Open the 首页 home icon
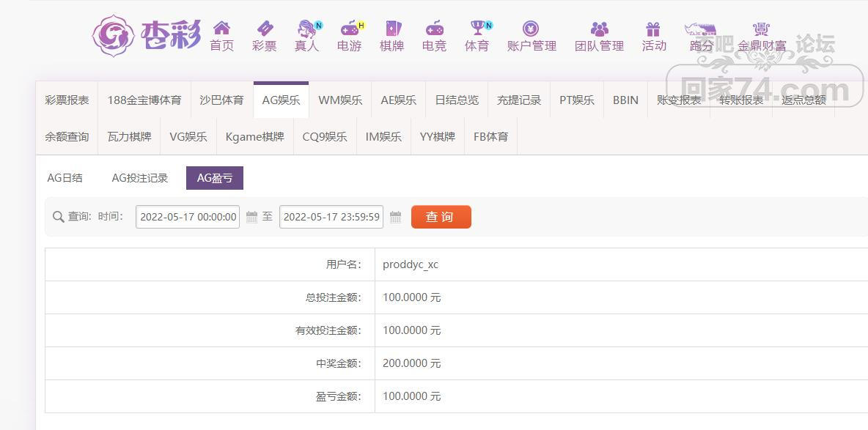The image size is (868, 430). coord(221,29)
